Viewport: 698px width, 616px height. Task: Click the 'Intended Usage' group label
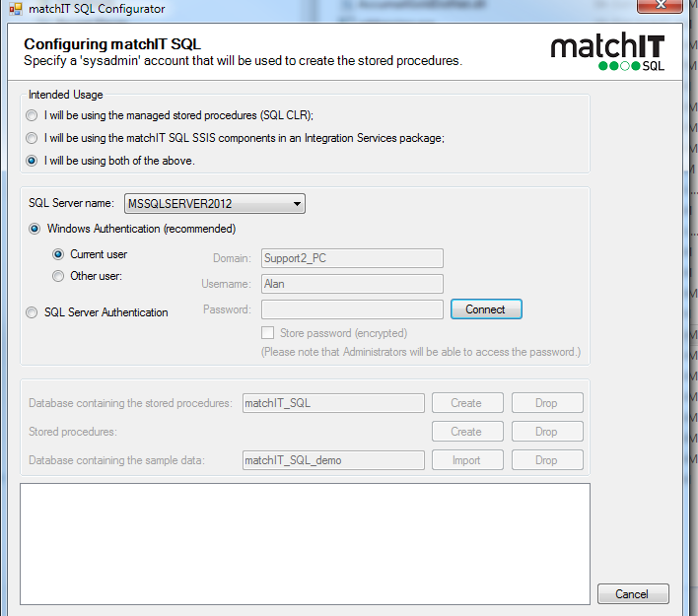point(65,95)
